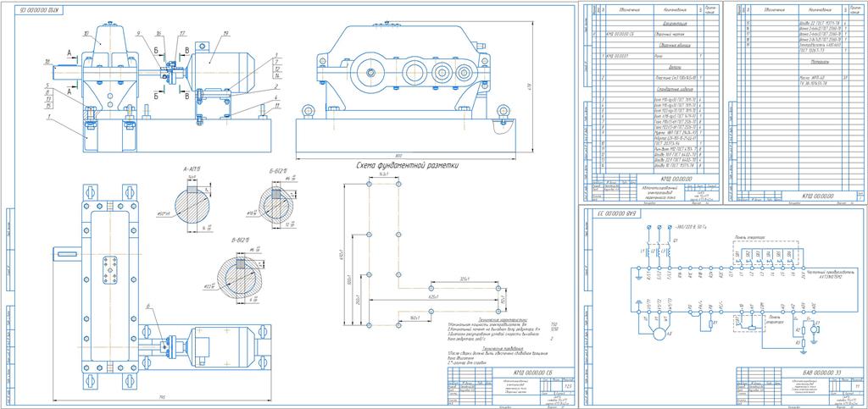Click the 'Рама' specification row
This screenshot has height=409, width=868.
point(657,56)
